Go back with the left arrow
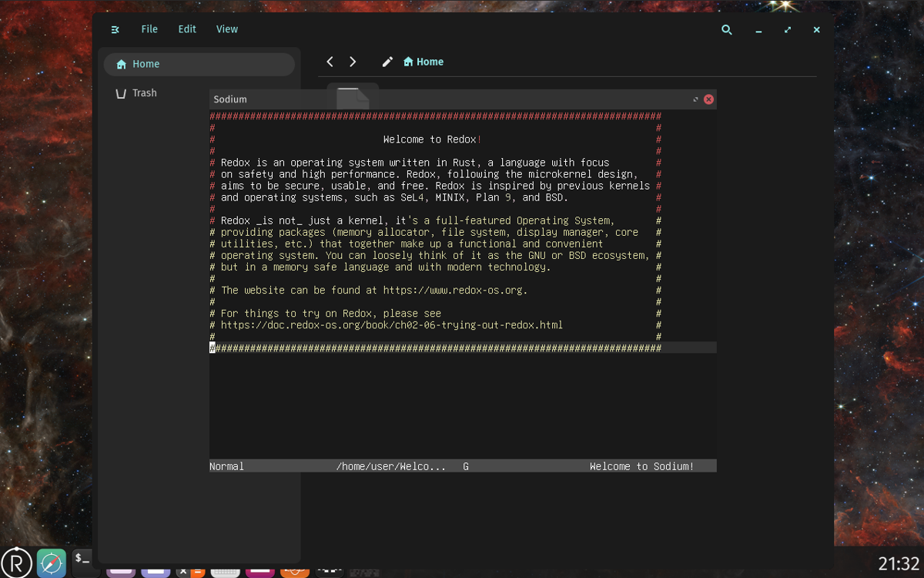Image resolution: width=924 pixels, height=578 pixels. pyautogui.click(x=330, y=62)
